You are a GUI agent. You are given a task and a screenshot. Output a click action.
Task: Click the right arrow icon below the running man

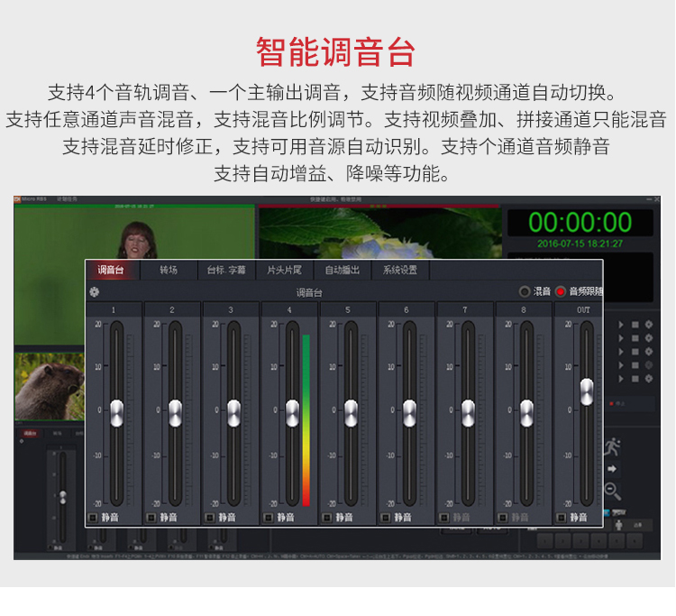click(x=612, y=469)
